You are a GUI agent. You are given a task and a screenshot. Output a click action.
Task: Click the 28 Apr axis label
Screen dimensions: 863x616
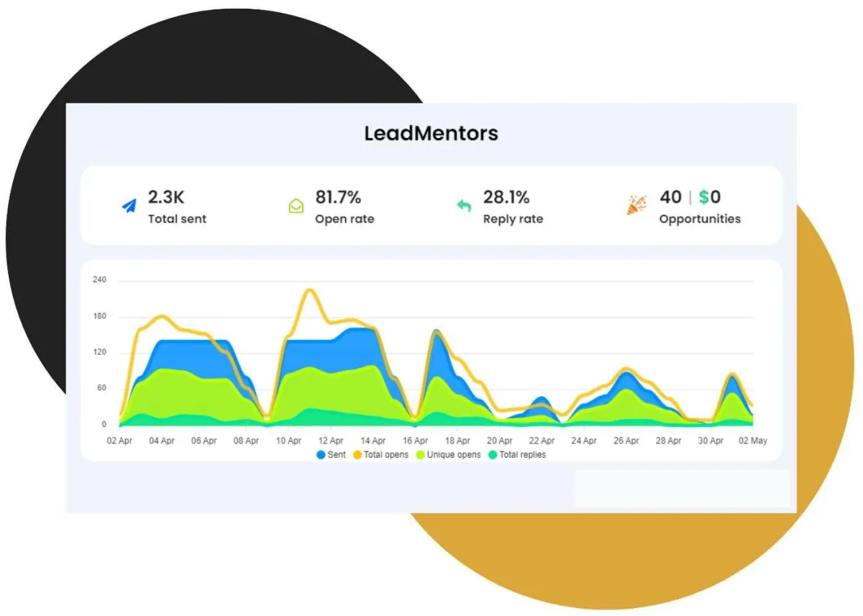[x=668, y=441]
